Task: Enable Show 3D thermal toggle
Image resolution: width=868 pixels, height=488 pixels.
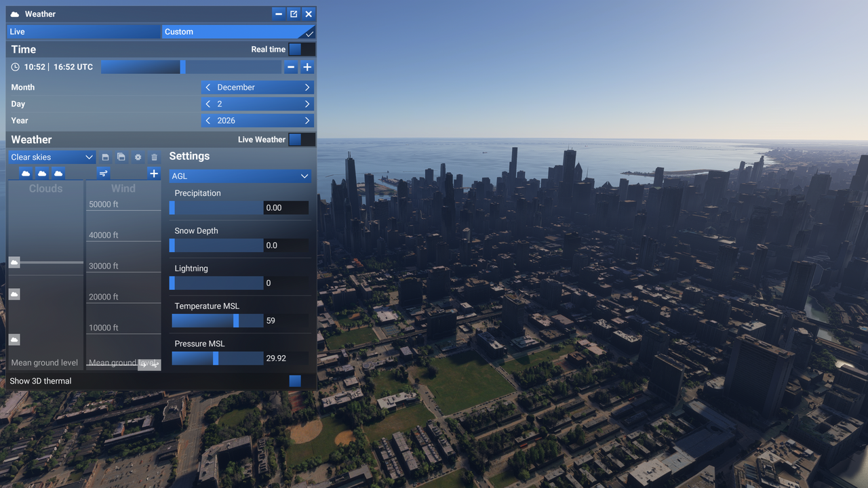Action: click(302, 381)
